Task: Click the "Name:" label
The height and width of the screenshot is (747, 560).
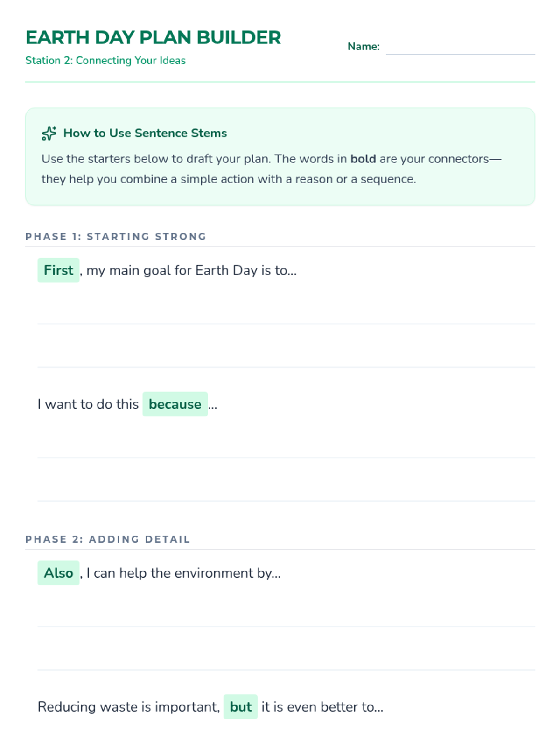Action: (x=364, y=47)
